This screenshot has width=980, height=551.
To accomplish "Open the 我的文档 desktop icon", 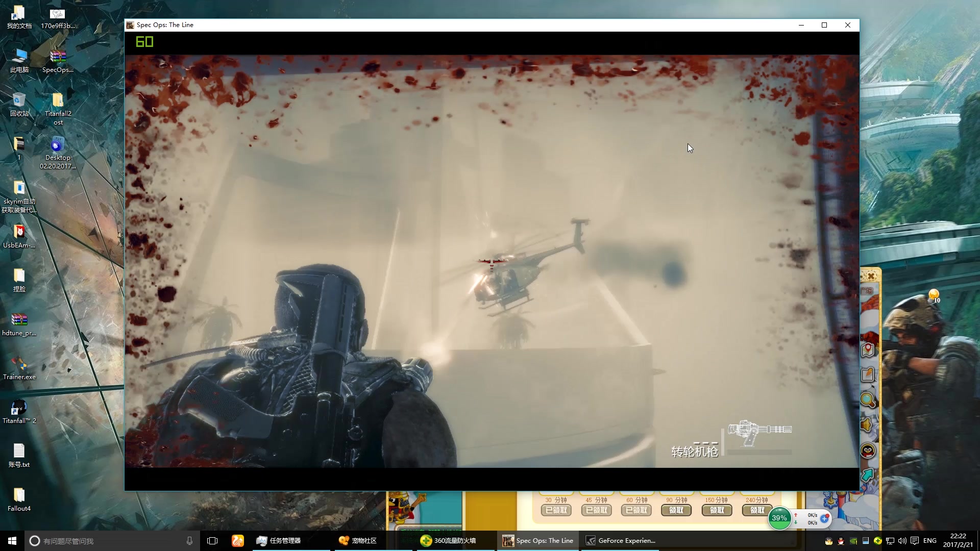I will click(x=19, y=17).
